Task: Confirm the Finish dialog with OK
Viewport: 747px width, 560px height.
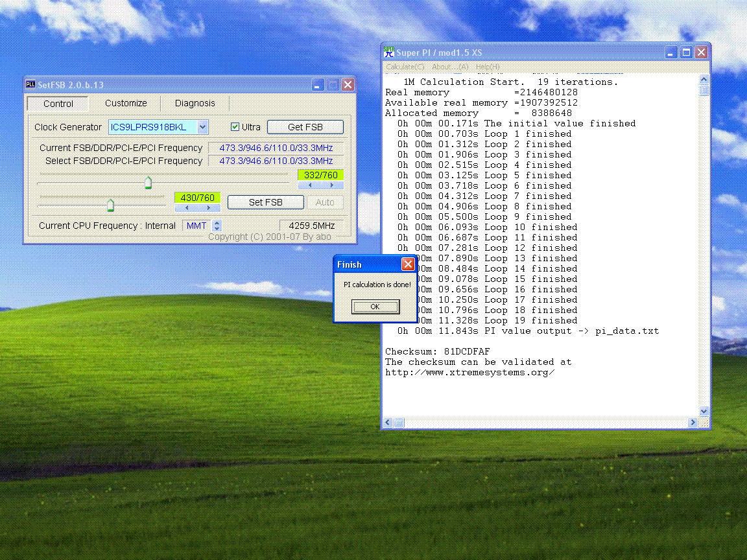Action: coord(375,307)
